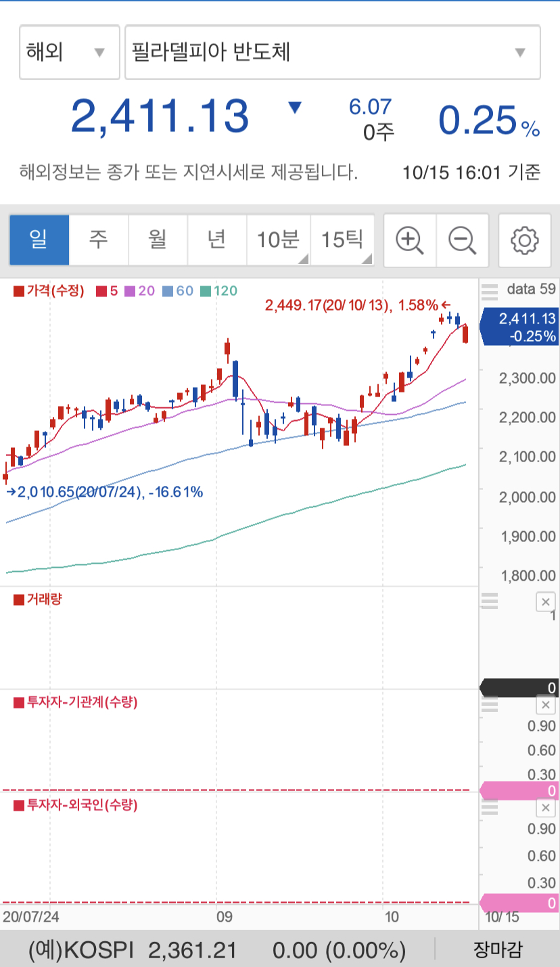Tap the 투자자-외국인(수량) legend
Image resolution: width=560 pixels, height=967 pixels.
tap(76, 805)
